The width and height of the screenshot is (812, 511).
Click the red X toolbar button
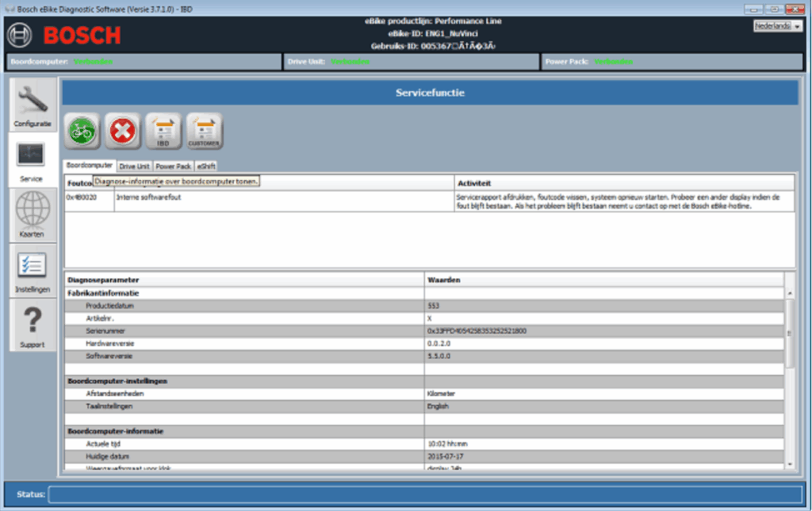click(123, 132)
